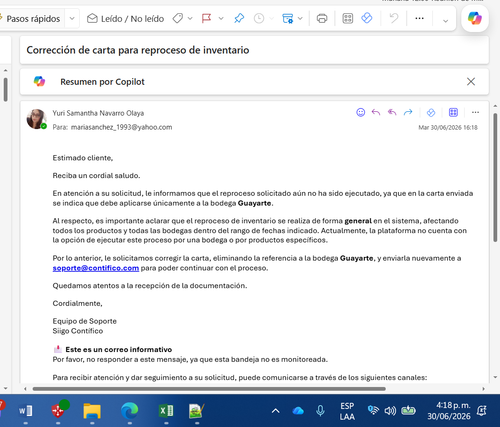React to message with emoji icon

361,112
